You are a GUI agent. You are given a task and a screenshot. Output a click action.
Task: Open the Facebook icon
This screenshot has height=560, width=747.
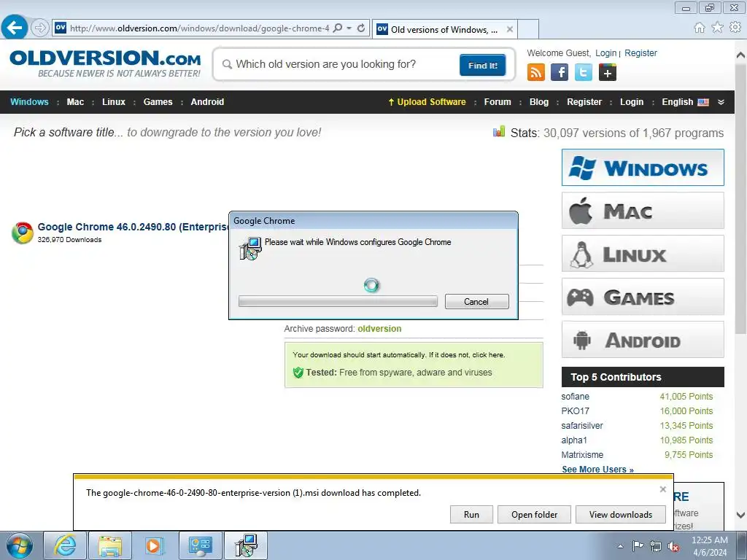pos(560,72)
